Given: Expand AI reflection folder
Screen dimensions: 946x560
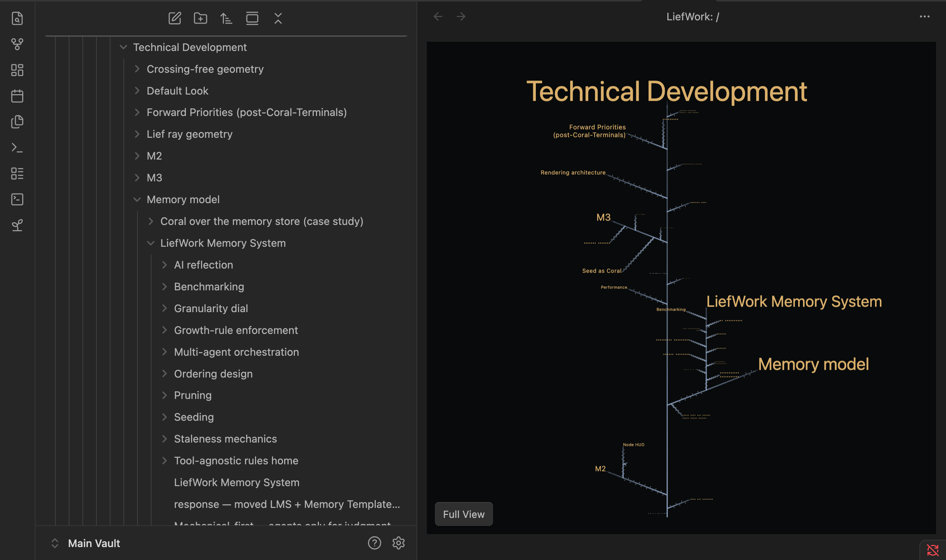Looking at the screenshot, I should tap(164, 265).
